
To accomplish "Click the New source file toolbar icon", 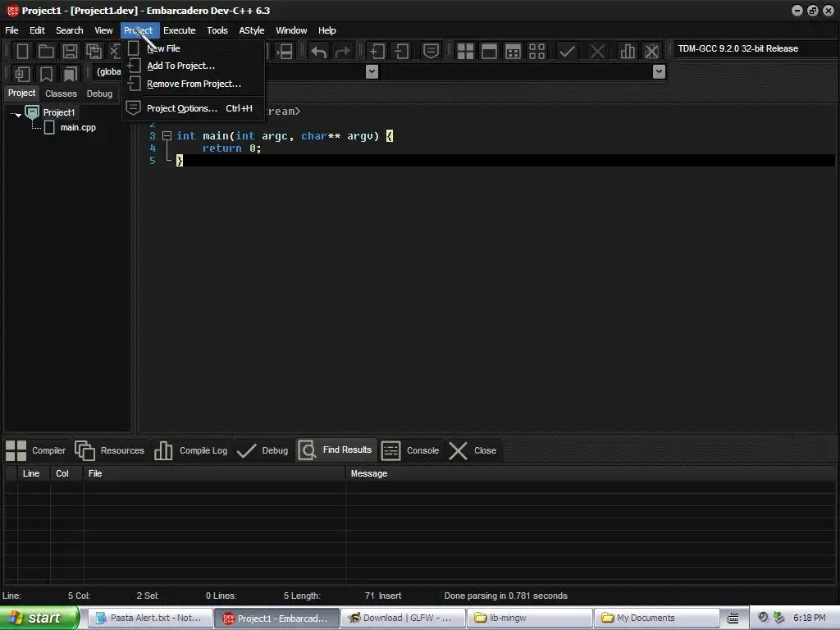I will [x=22, y=52].
